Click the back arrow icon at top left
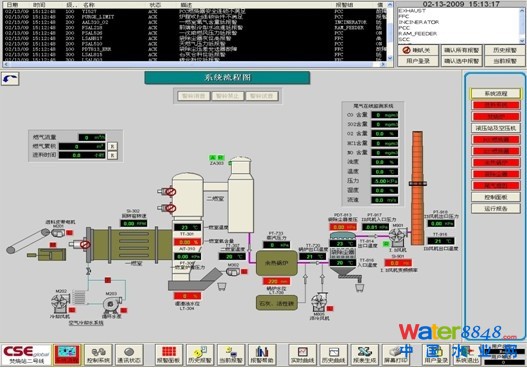Viewport: 527px width, 368px height. pyautogui.click(x=10, y=79)
